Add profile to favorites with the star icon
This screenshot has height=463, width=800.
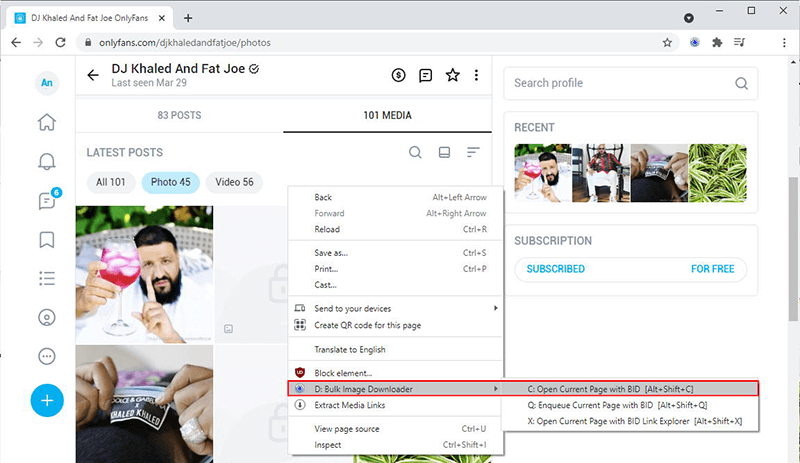(x=453, y=76)
